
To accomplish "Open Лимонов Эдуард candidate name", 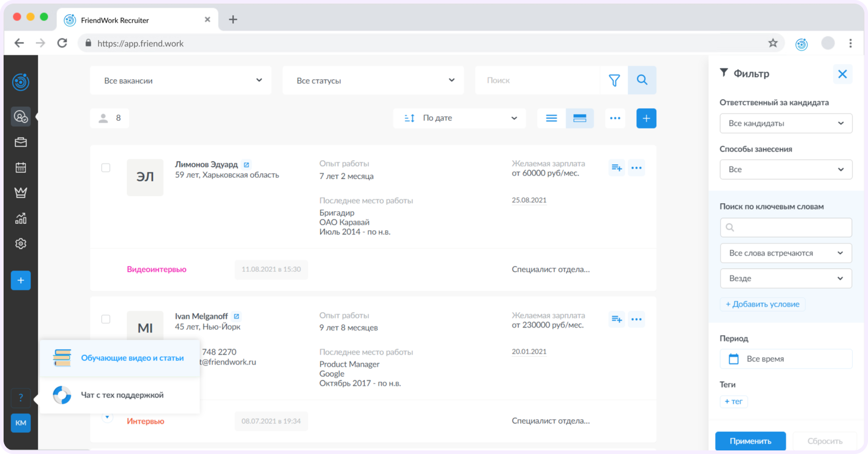I will [x=206, y=164].
